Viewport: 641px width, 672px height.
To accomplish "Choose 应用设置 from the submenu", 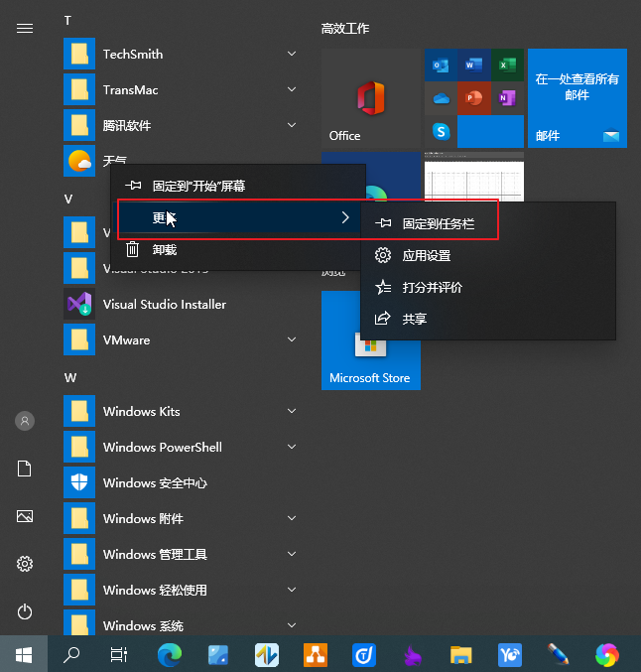I will pyautogui.click(x=488, y=255).
